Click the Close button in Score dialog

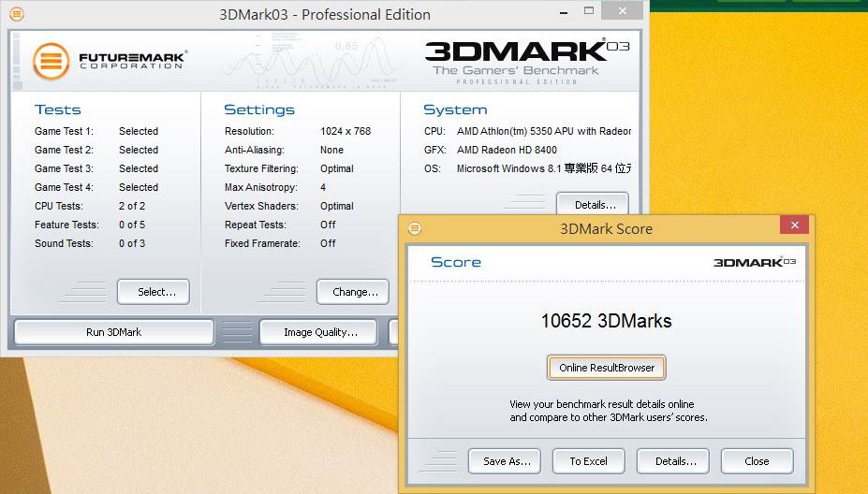click(x=758, y=461)
